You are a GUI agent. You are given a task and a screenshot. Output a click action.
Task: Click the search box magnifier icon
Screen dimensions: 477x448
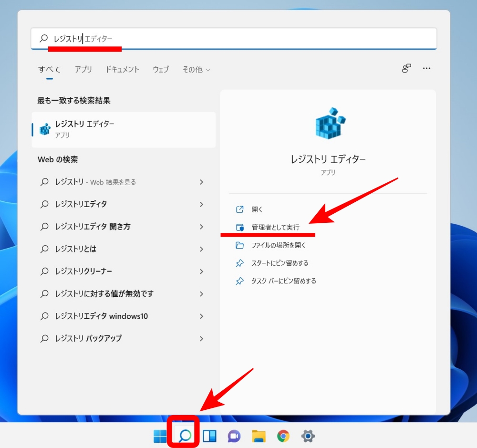44,38
